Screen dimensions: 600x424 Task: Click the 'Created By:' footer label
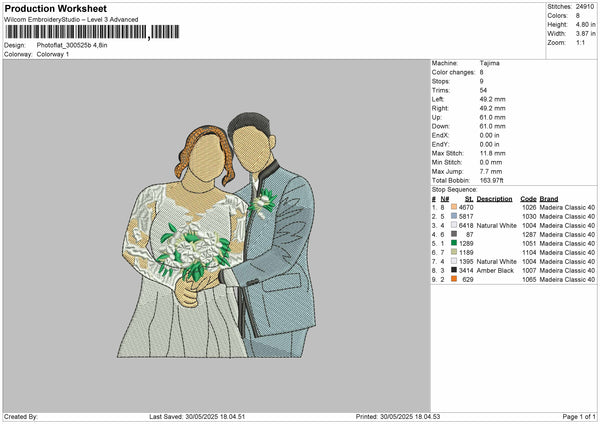point(21,416)
